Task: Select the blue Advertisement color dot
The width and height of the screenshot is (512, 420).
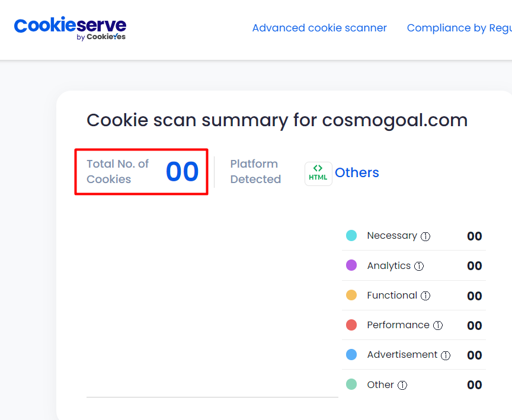Action: point(351,354)
